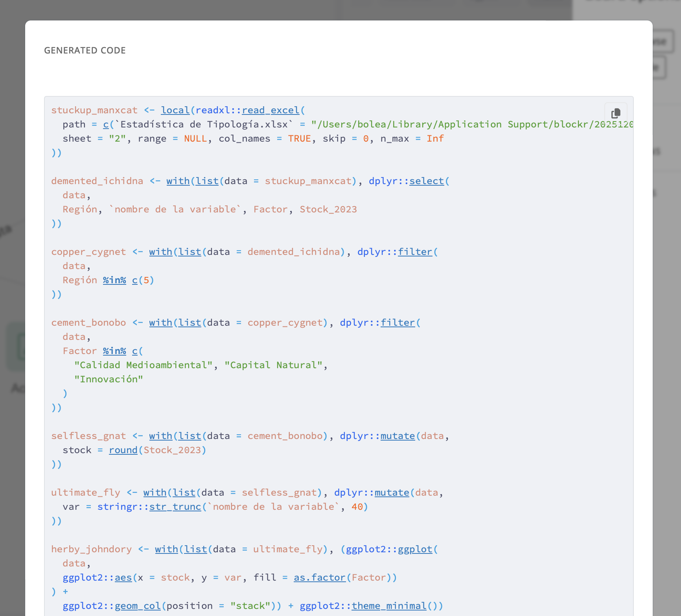Open the stringr str_trunc link

175,507
